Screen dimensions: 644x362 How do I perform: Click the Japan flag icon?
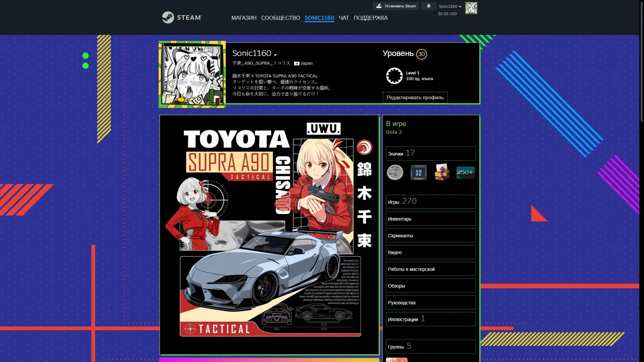click(297, 63)
